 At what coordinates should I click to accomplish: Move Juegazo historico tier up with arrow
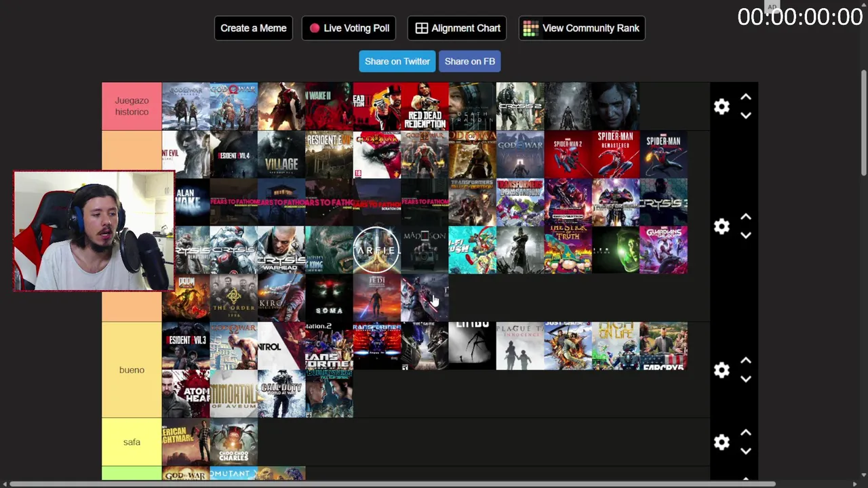click(746, 98)
